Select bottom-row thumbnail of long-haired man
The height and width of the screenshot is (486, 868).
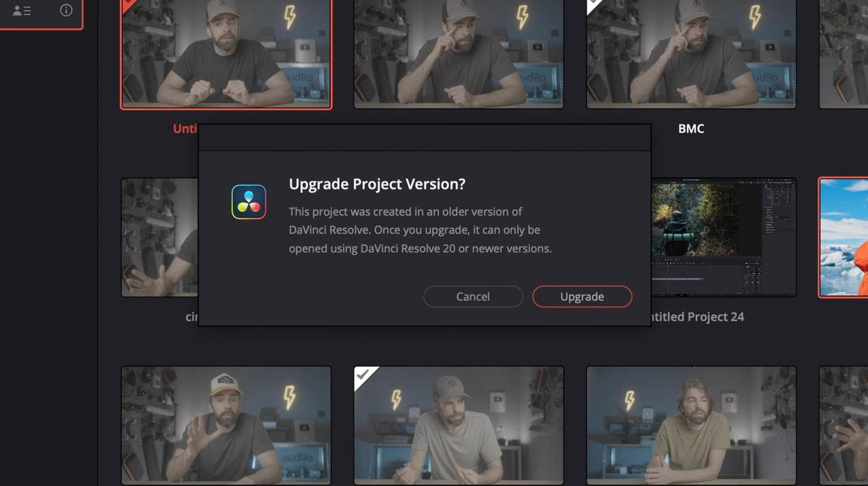(x=691, y=426)
